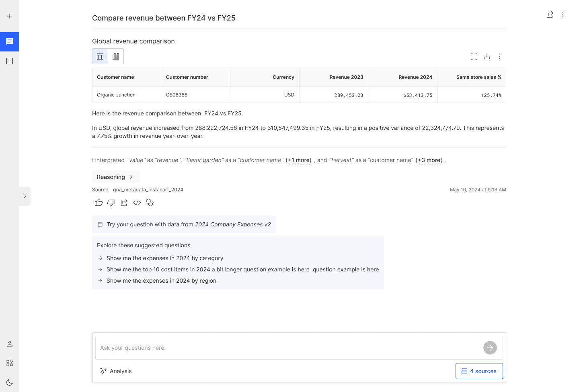Click the thumbs up feedback icon
Image resolution: width=579 pixels, height=392 pixels.
pyautogui.click(x=99, y=203)
